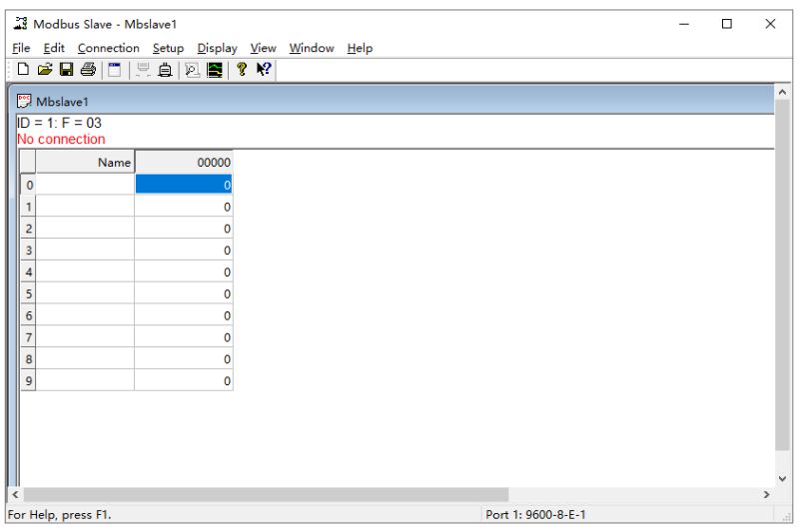Select the value cell in row 3
This screenshot has width=799, height=532.
pos(184,250)
